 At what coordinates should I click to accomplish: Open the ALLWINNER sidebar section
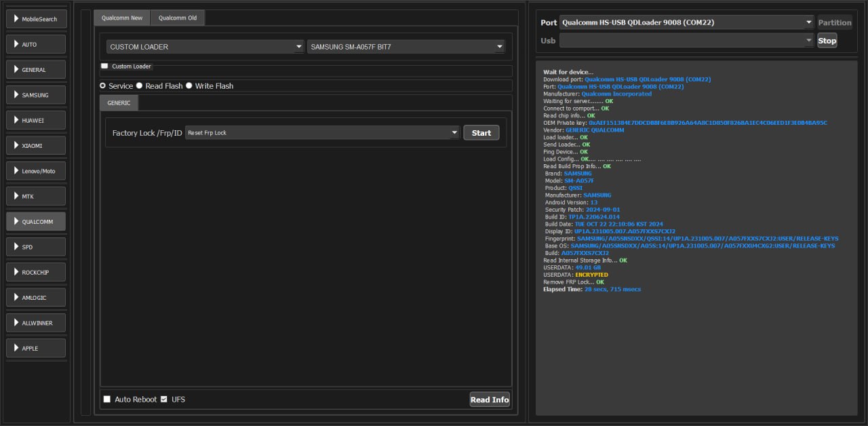37,323
